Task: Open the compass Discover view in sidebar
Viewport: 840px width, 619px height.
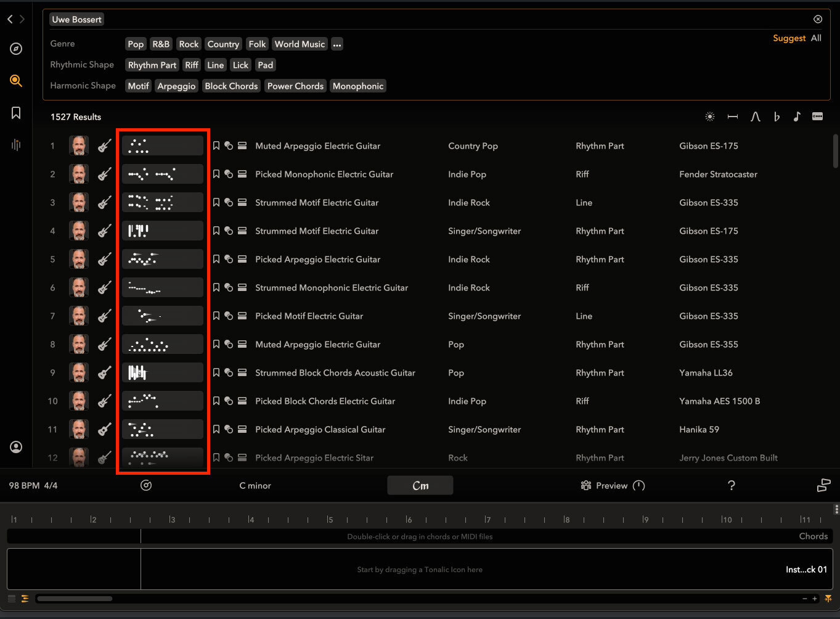Action: pos(16,49)
